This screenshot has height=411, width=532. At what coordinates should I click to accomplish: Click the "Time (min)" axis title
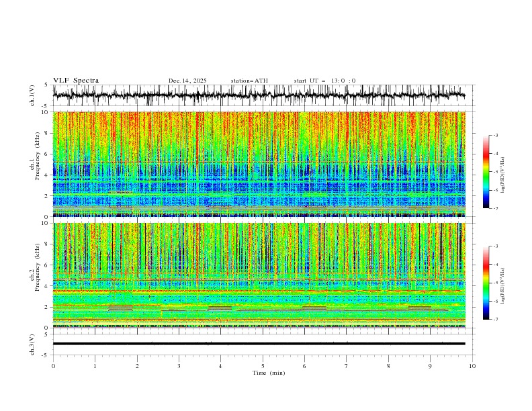(269, 373)
